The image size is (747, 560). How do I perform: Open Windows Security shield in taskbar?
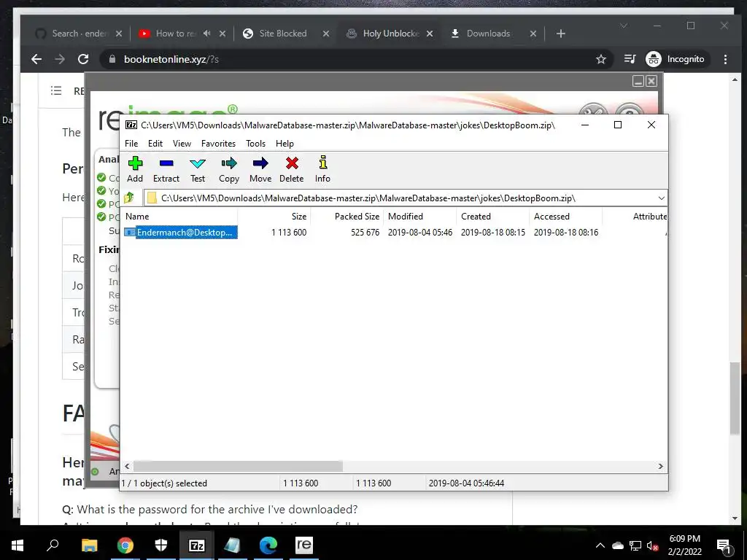[x=161, y=545]
